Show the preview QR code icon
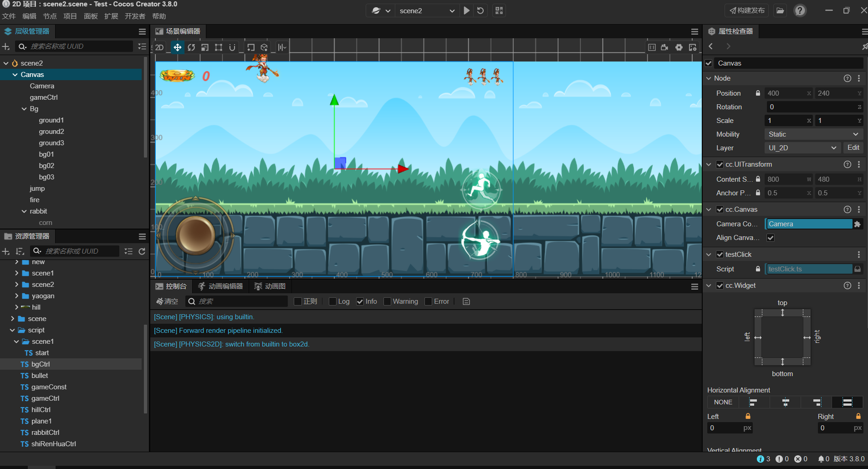The height and width of the screenshot is (469, 868). pyautogui.click(x=499, y=10)
